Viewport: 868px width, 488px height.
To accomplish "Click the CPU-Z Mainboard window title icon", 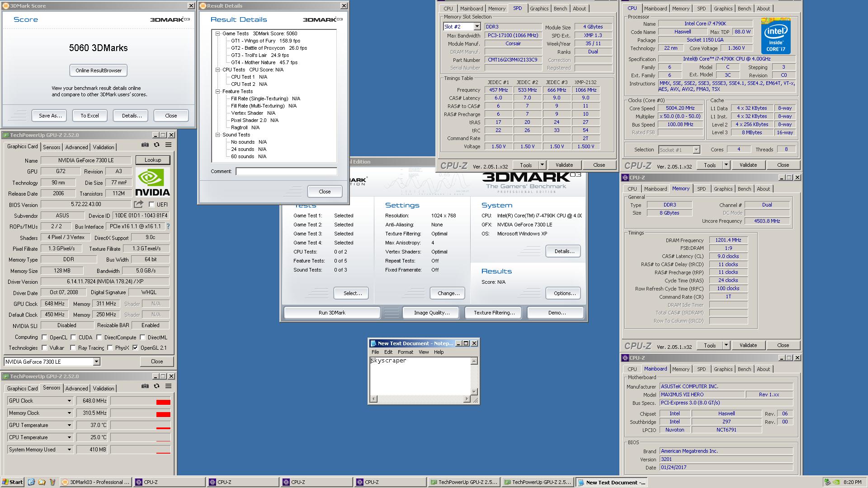I will (625, 358).
